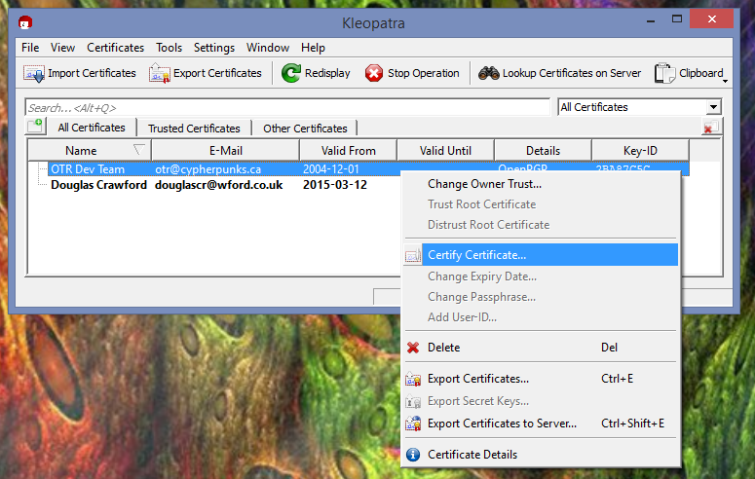Click the Details column header
This screenshot has height=479, width=755.
pyautogui.click(x=543, y=151)
